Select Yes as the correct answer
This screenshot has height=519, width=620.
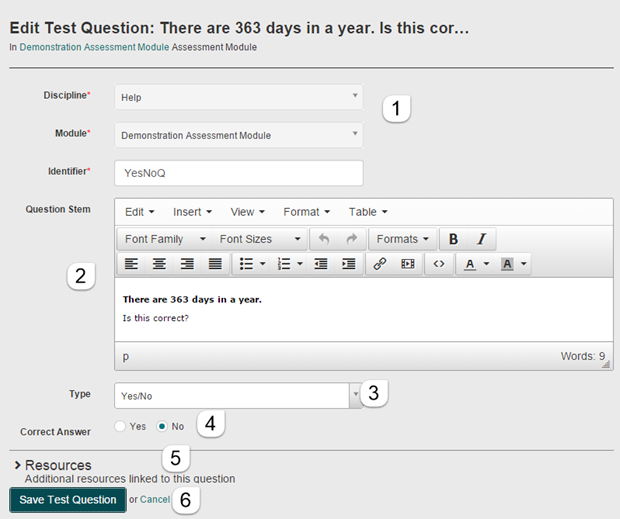tap(121, 427)
